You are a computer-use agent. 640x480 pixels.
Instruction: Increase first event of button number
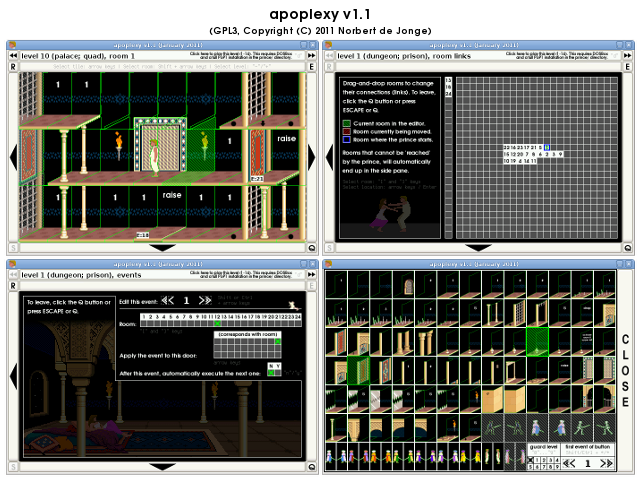[x=606, y=463]
